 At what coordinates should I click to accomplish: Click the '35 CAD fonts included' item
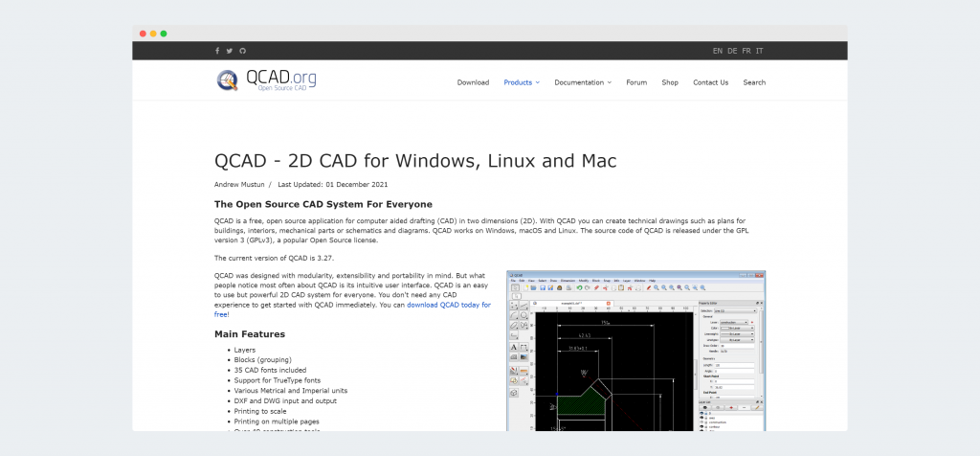pos(271,371)
